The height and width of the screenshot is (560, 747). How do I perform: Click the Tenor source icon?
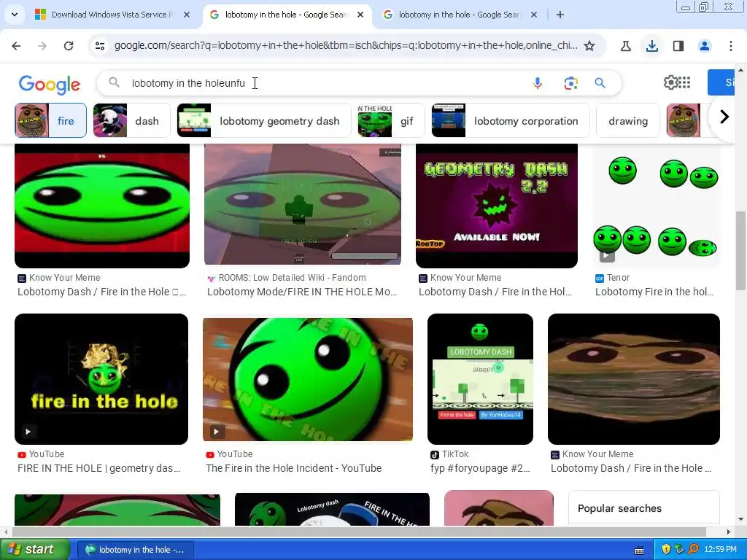pos(600,278)
